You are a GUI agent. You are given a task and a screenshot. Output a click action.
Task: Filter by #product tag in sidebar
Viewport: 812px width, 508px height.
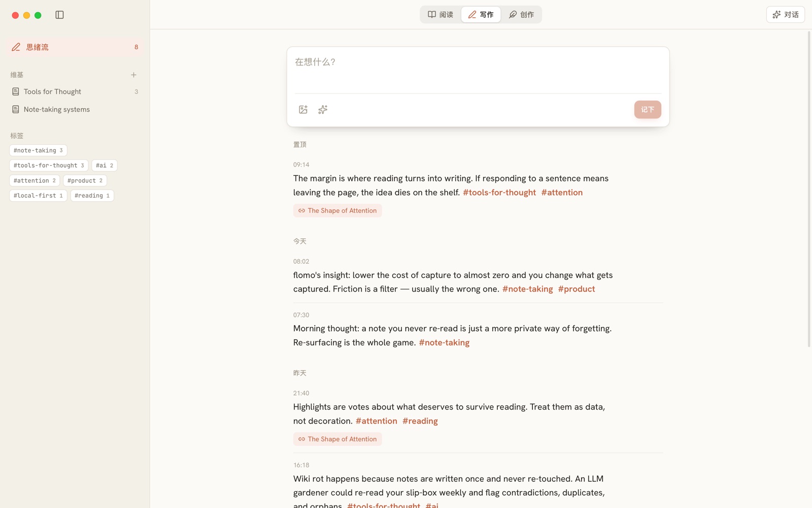tap(85, 181)
